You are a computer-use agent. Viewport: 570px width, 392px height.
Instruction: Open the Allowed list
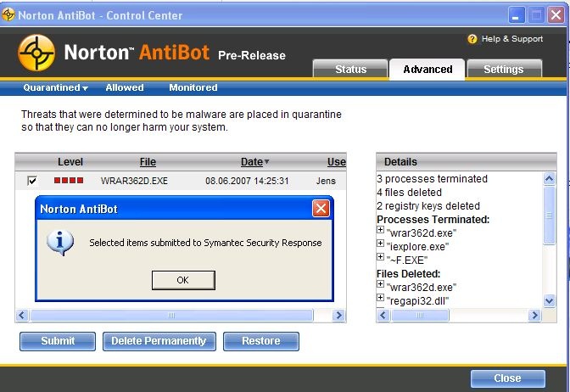pos(125,87)
